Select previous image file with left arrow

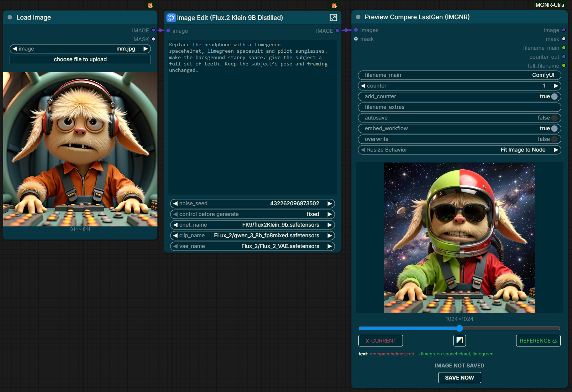pyautogui.click(x=15, y=49)
